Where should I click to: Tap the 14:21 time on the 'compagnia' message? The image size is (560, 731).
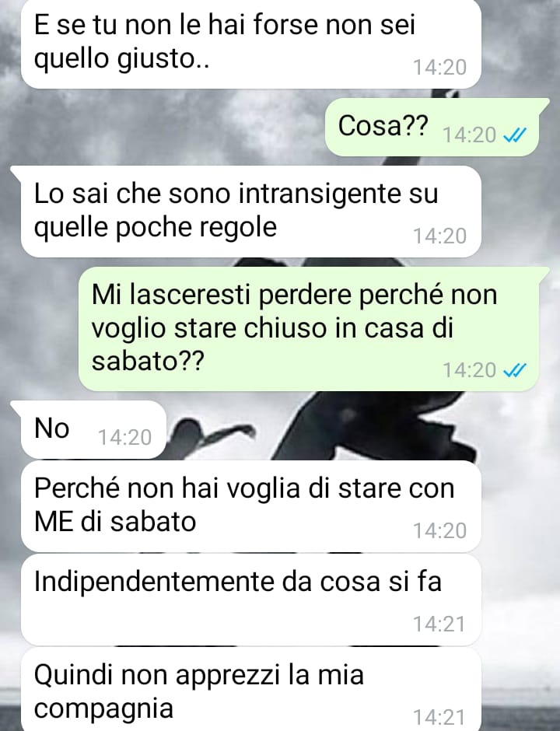439,718
